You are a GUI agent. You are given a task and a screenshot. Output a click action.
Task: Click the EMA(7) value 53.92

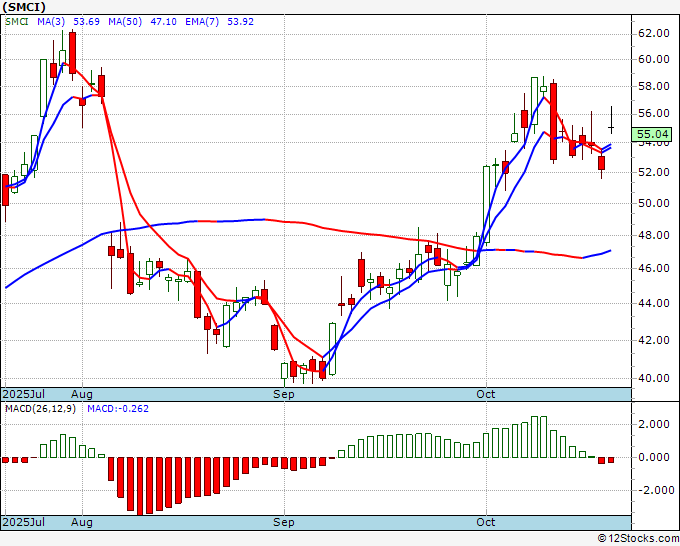tap(241, 22)
